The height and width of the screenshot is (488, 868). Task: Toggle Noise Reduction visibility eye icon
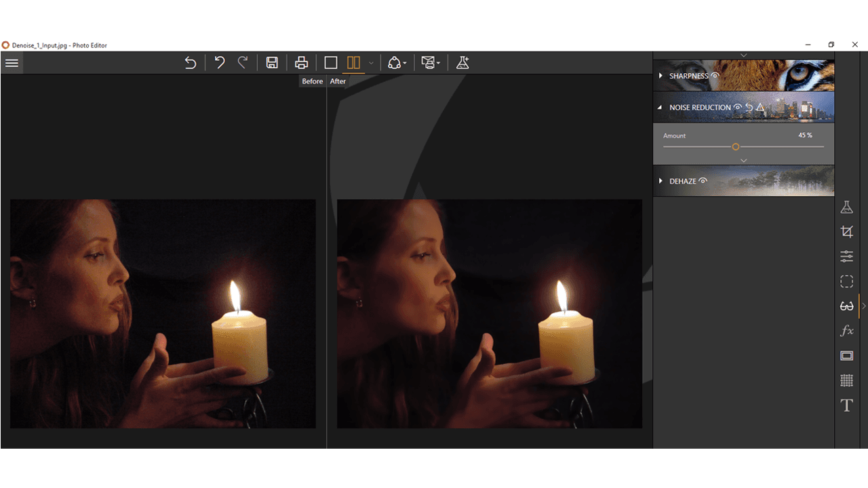click(x=736, y=107)
